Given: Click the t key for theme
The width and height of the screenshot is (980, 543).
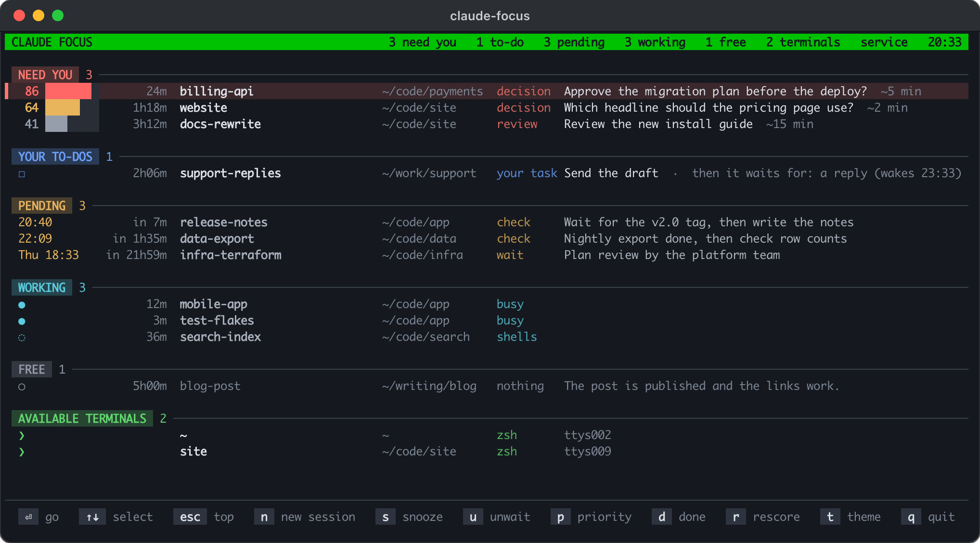Looking at the screenshot, I should coord(830,517).
